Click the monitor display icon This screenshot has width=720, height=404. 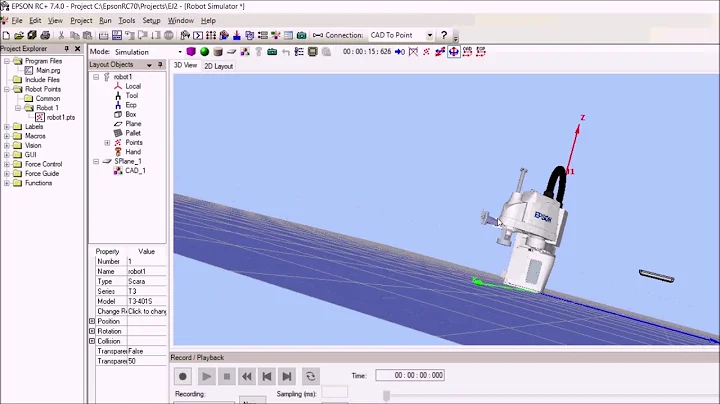pos(313,51)
